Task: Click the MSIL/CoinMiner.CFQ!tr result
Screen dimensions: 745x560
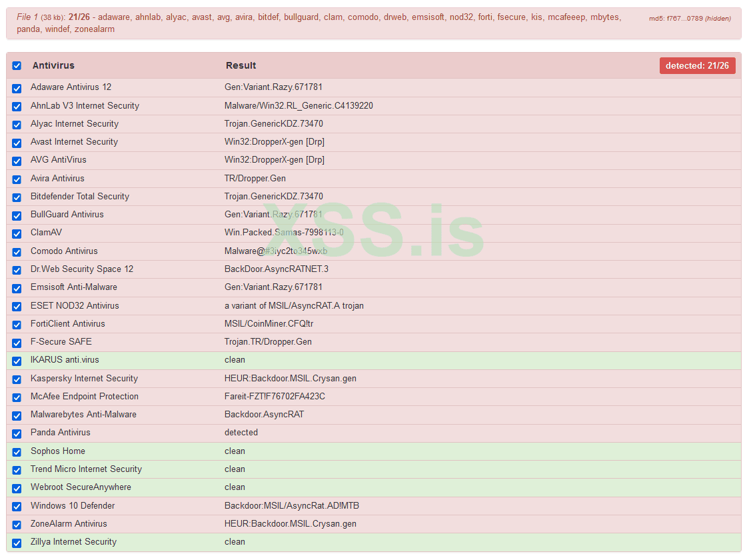Action: point(269,324)
